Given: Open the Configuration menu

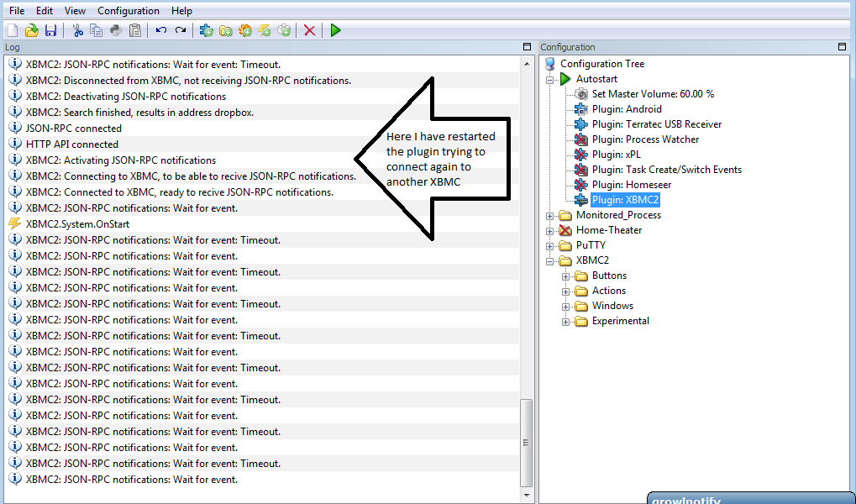Looking at the screenshot, I should point(129,11).
